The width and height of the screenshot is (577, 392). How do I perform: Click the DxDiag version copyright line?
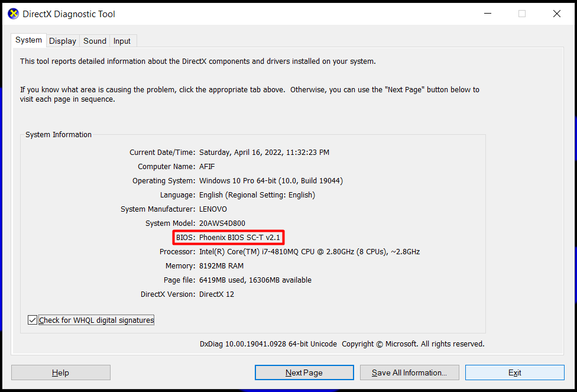tap(342, 344)
